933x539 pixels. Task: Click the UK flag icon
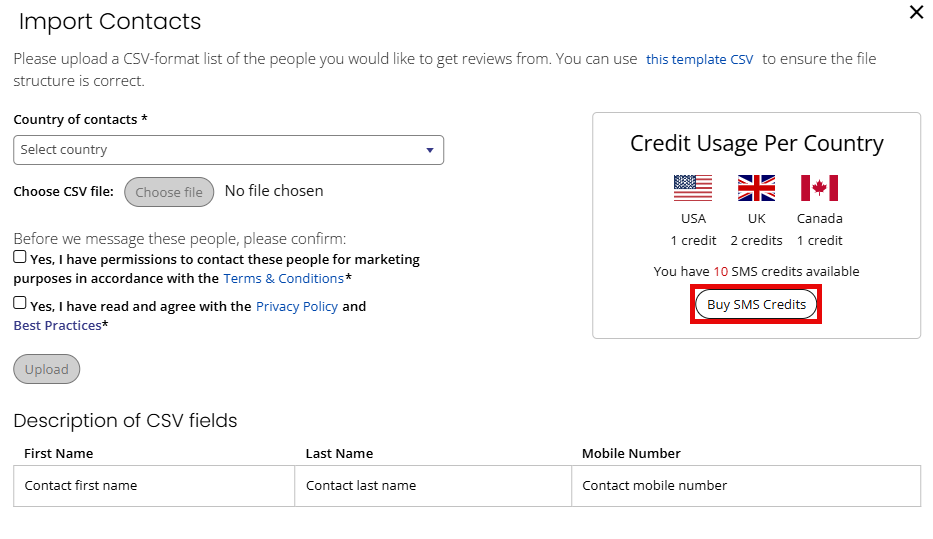[756, 188]
